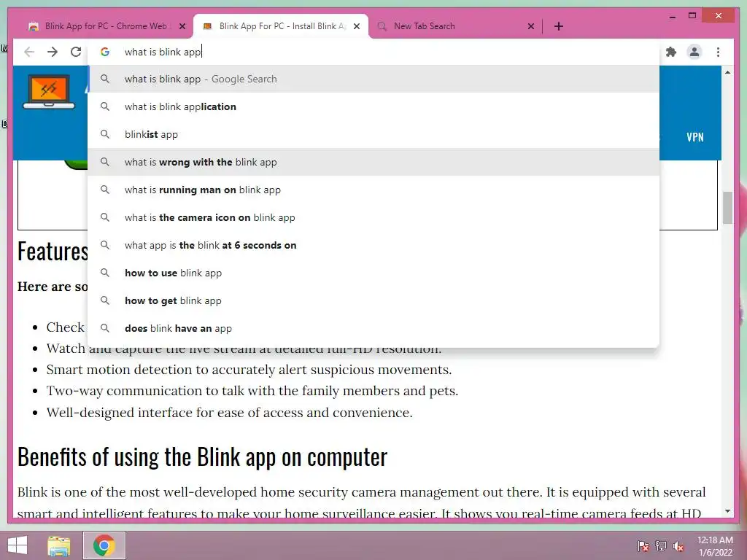Open Windows Start button
Image resolution: width=747 pixels, height=560 pixels.
(18, 545)
